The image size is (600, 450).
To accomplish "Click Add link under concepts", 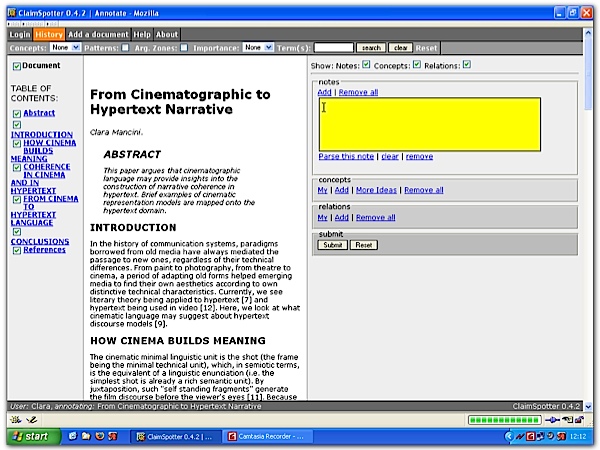I will pos(342,190).
